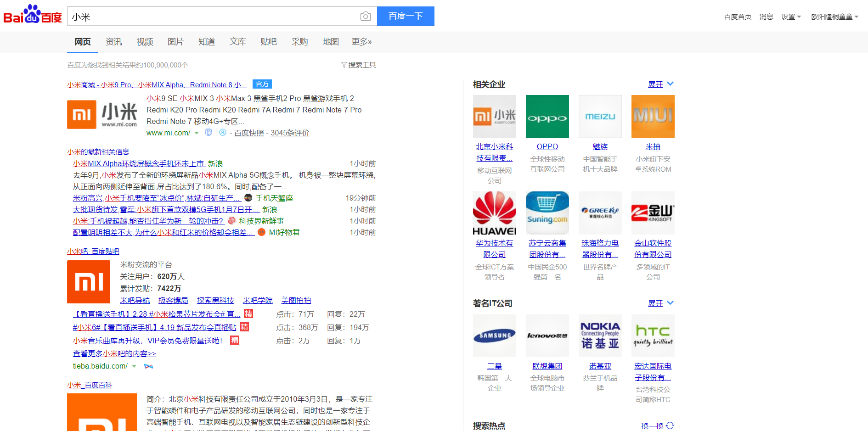Image resolution: width=868 pixels, height=431 pixels.
Task: Click the 官方 official badge
Action: point(262,84)
